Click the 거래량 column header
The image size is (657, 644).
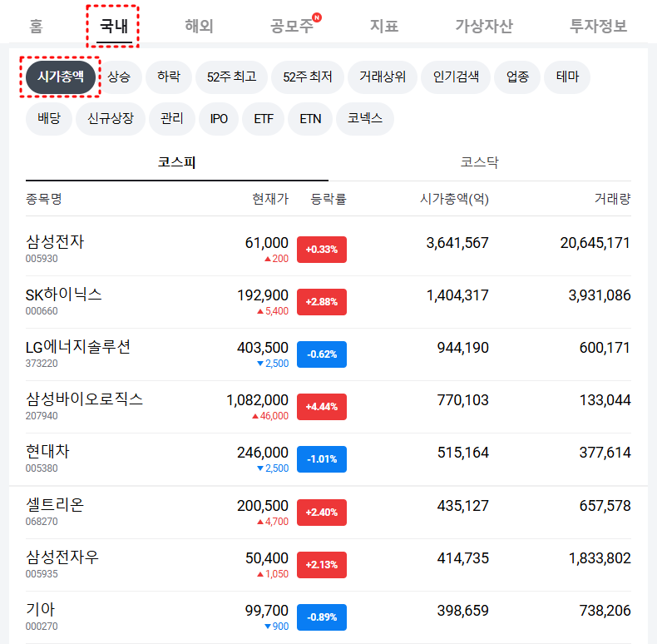[x=613, y=199]
